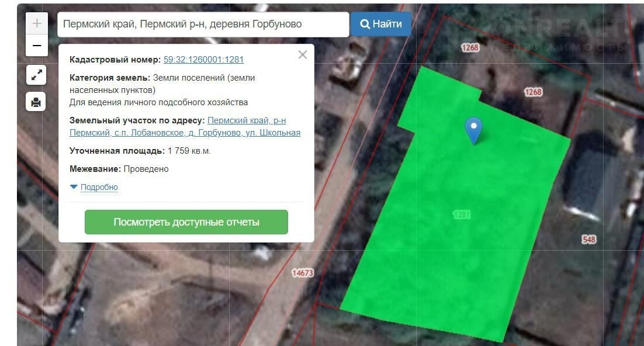Open the Пермский край address link

[x=246, y=120]
